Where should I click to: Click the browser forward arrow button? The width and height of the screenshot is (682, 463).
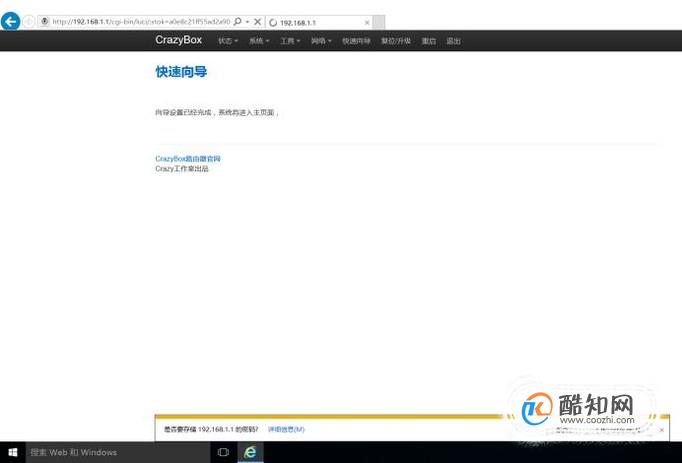tap(29, 21)
